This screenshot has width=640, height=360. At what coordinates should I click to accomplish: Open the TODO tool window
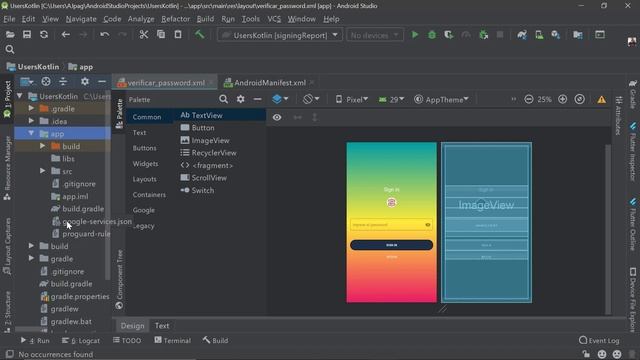click(x=127, y=340)
